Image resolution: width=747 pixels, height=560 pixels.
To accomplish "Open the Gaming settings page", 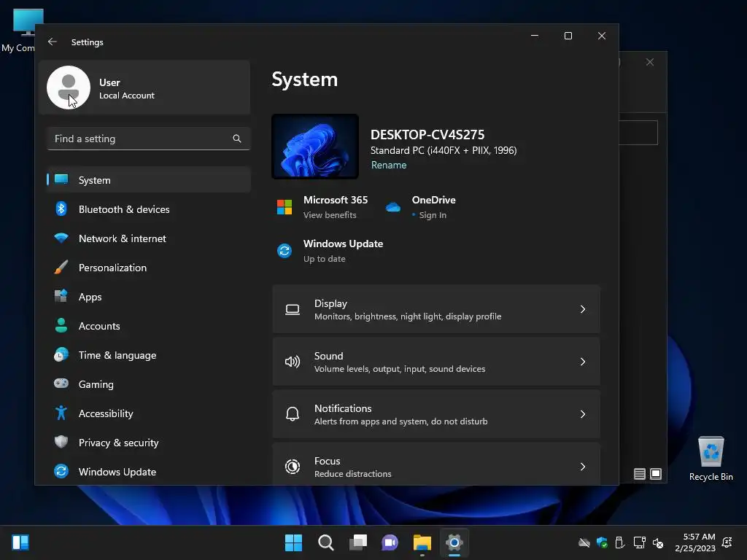I will pyautogui.click(x=149, y=384).
